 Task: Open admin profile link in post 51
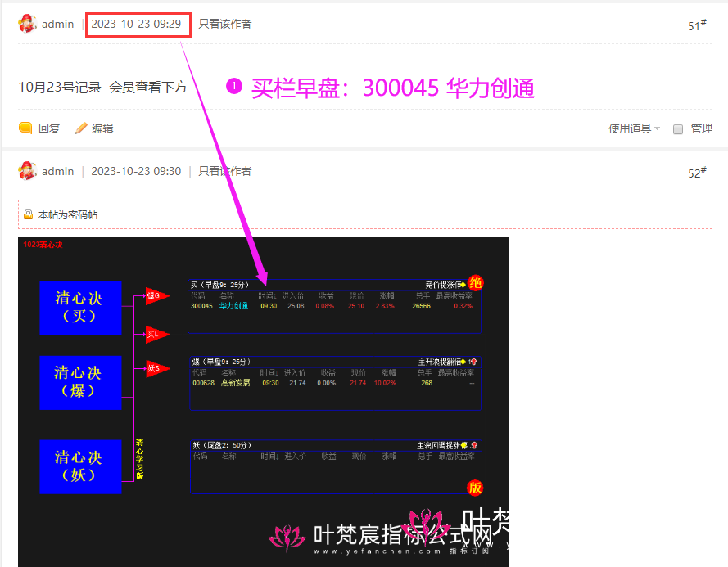point(57,24)
